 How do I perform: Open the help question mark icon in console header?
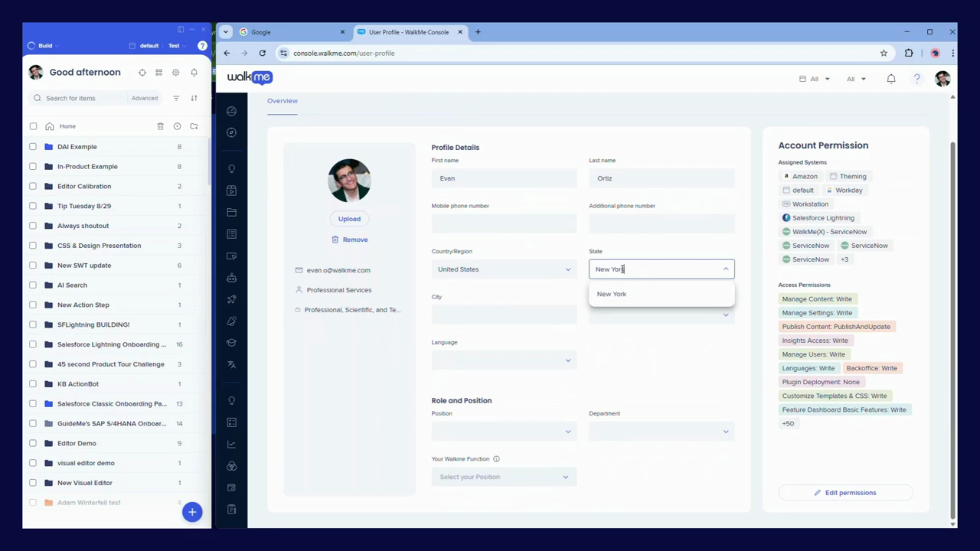click(916, 79)
